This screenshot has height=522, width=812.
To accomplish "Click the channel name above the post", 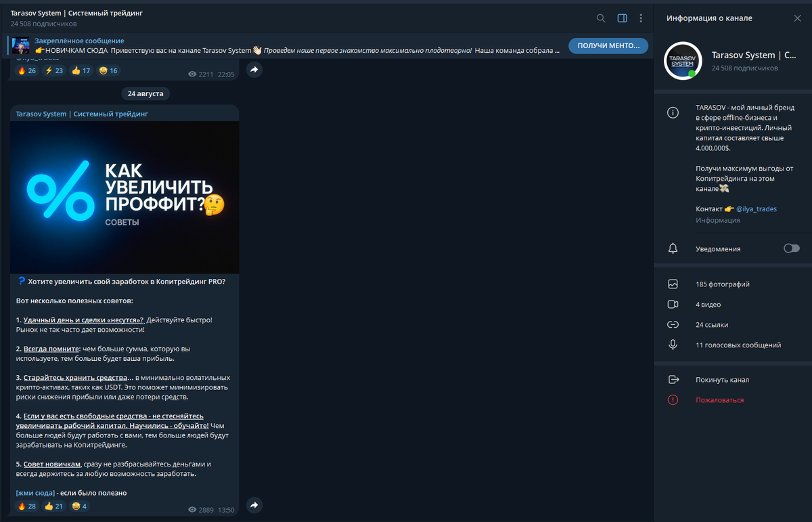I will [x=82, y=114].
